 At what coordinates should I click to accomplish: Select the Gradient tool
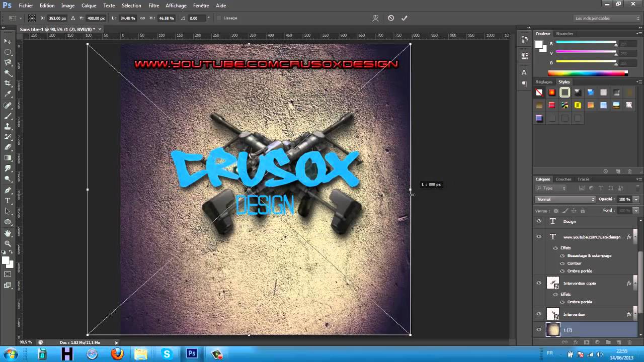pos(8,158)
